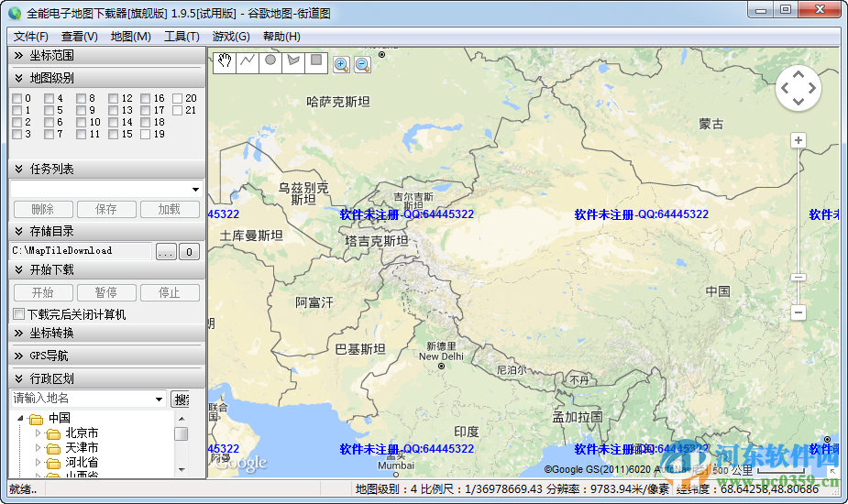This screenshot has height=504, width=848.
Task: Open the 请输入地名 combo box dropdown
Action: [x=159, y=400]
